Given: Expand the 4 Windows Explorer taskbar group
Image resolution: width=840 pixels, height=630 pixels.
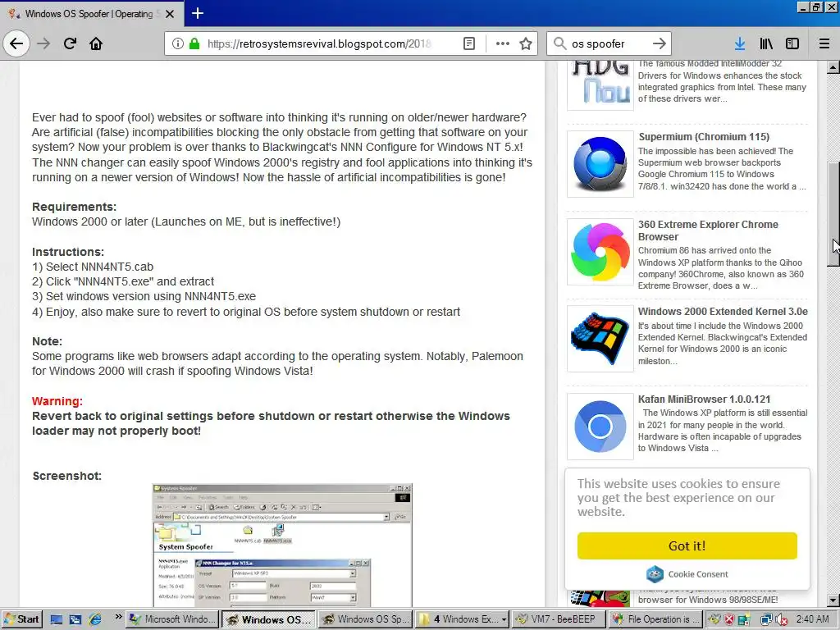Looking at the screenshot, I should [463, 619].
